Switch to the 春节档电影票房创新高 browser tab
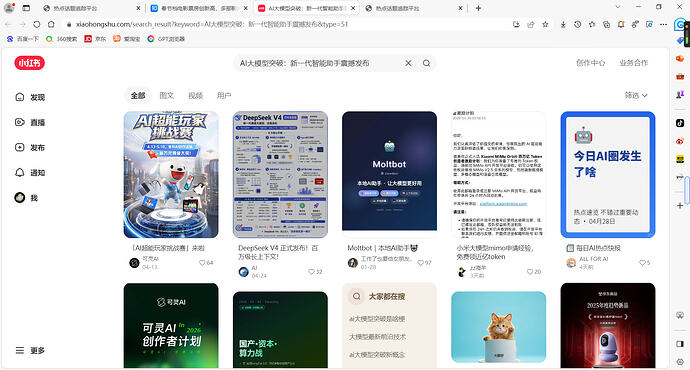The image size is (690, 370). [x=198, y=8]
